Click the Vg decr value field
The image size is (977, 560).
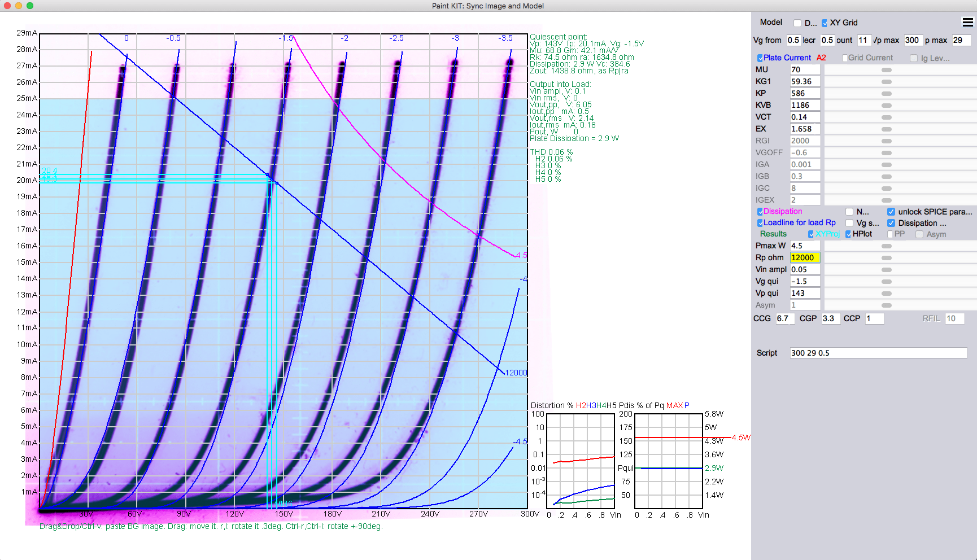pos(827,40)
